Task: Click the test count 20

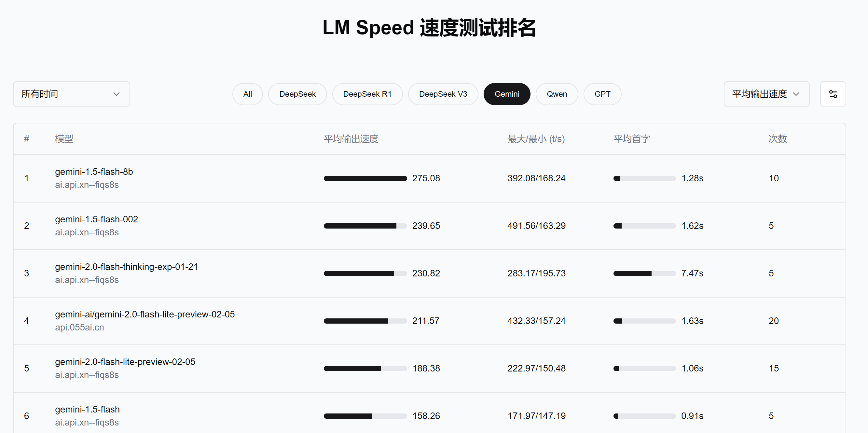Action: [x=774, y=321]
